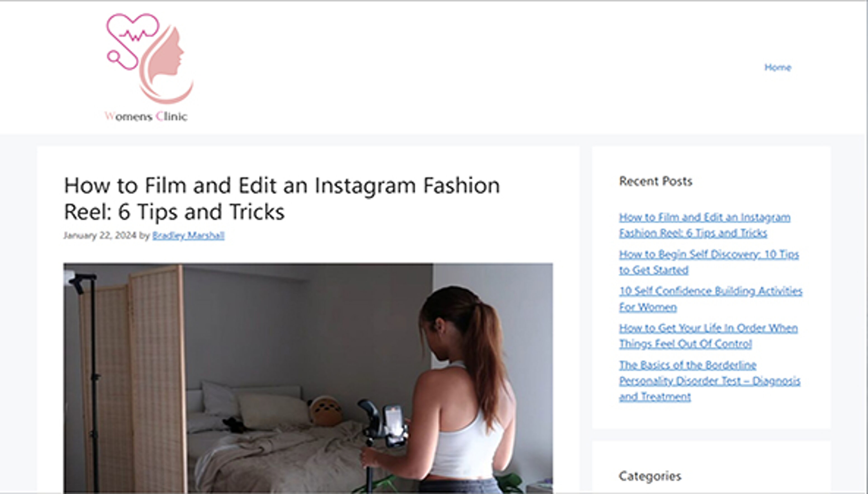Click the January 22, 2024 post date
868x494 pixels.
(x=100, y=235)
